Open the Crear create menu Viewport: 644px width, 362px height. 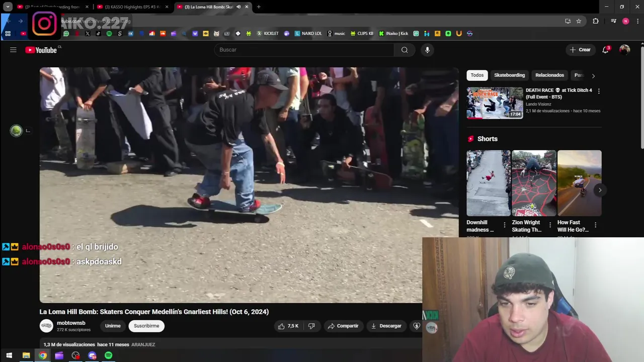pos(580,50)
